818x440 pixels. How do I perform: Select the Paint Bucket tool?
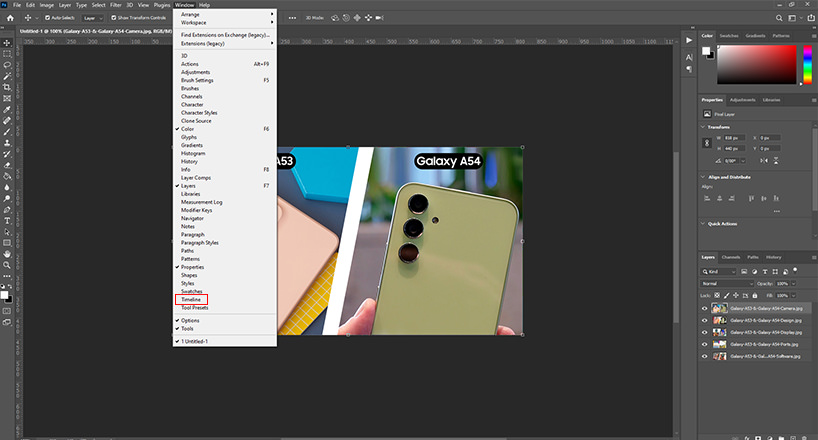click(7, 176)
